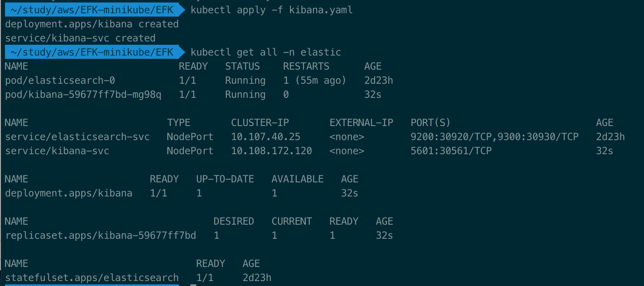The width and height of the screenshot is (644, 286).
Task: Click Running status of kibana pod
Action: coord(245,95)
